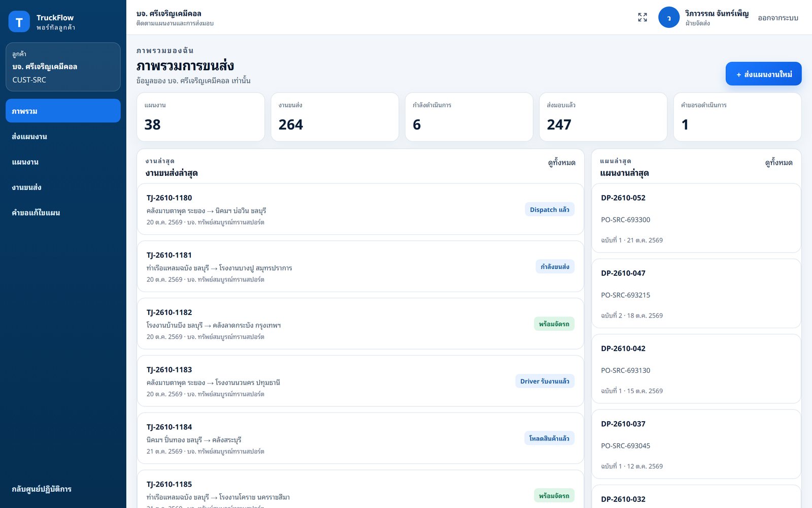This screenshot has width=812, height=508.
Task: Click the โหลดสินค้าแล้ว status badge
Action: 549,438
